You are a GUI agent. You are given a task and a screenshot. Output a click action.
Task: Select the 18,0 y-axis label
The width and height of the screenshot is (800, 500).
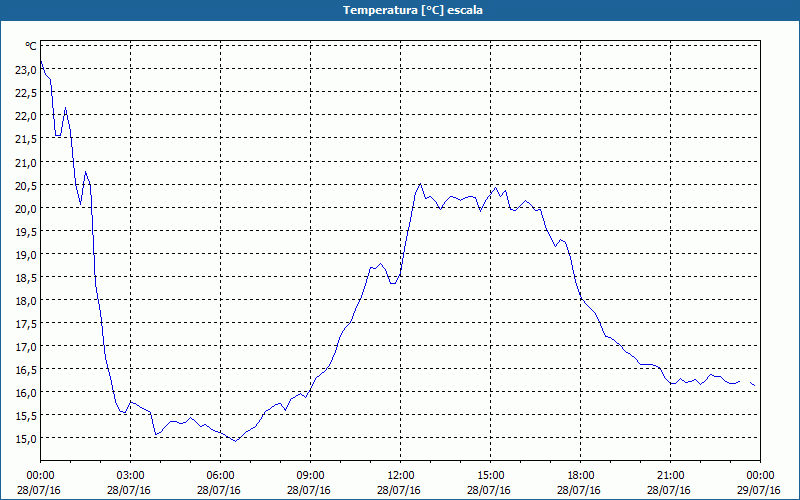pos(26,301)
